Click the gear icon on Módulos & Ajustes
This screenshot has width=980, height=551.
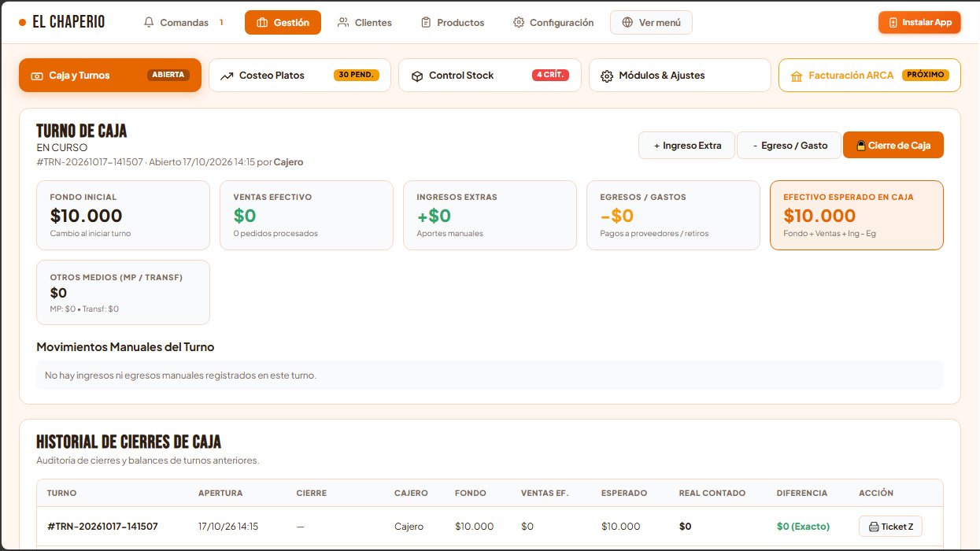coord(607,76)
